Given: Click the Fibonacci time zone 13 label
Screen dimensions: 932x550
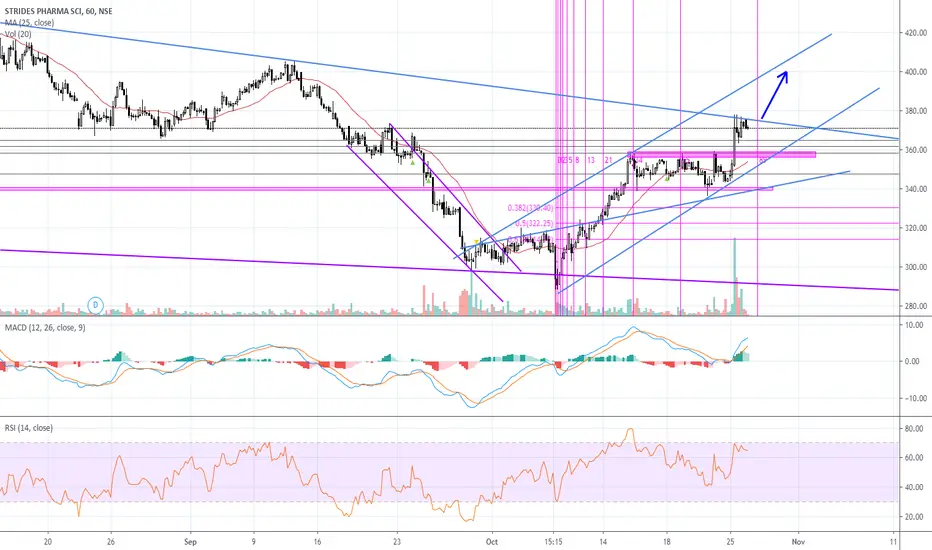Looking at the screenshot, I should (591, 160).
